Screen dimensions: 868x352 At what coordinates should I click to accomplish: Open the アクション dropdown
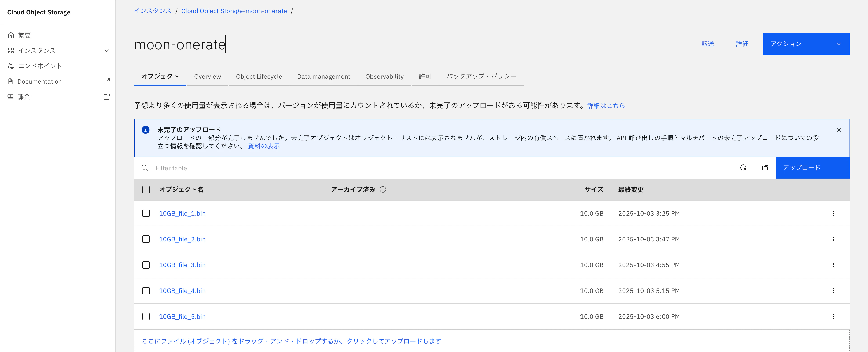[x=806, y=44]
